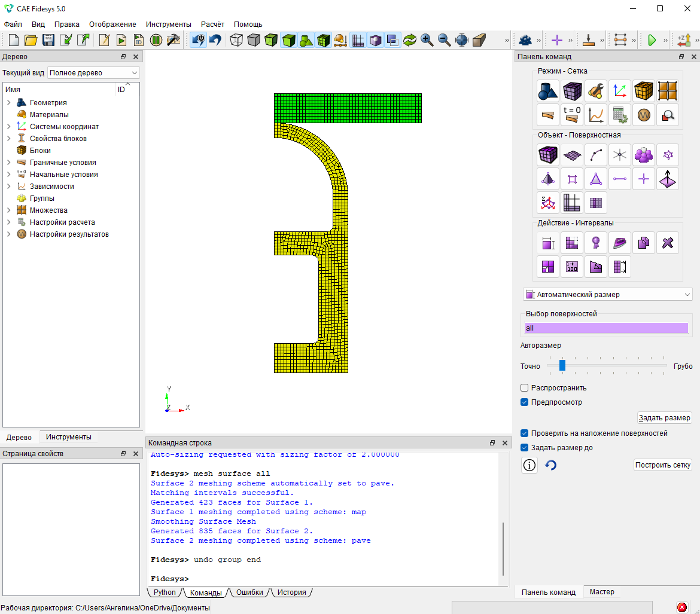The height and width of the screenshot is (614, 700).
Task: Click the blue reset arrow icon
Action: coord(550,465)
